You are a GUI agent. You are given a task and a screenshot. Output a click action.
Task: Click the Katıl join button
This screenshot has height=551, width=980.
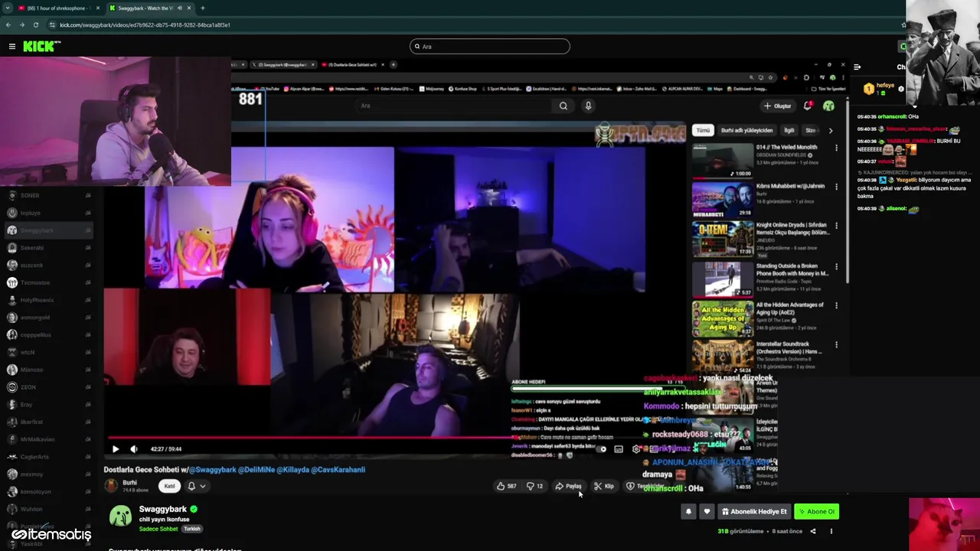point(169,486)
